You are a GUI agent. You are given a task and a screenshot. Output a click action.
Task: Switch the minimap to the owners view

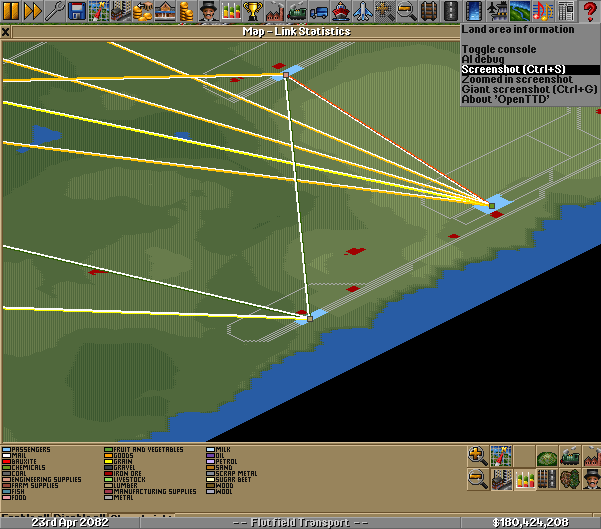(592, 480)
